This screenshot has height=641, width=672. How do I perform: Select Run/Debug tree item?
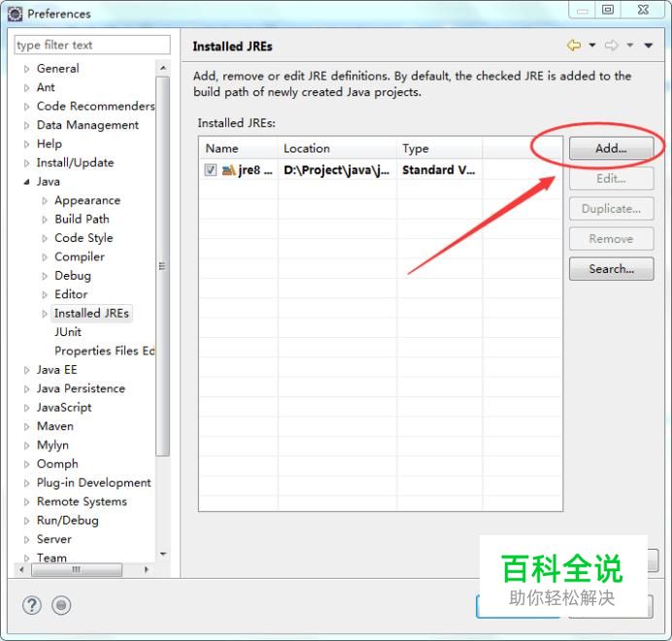(x=67, y=521)
